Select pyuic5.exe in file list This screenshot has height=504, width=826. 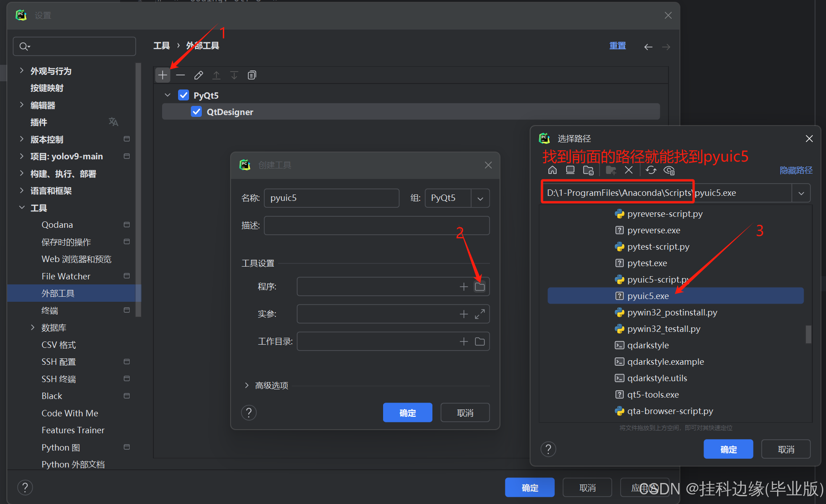pos(676,296)
